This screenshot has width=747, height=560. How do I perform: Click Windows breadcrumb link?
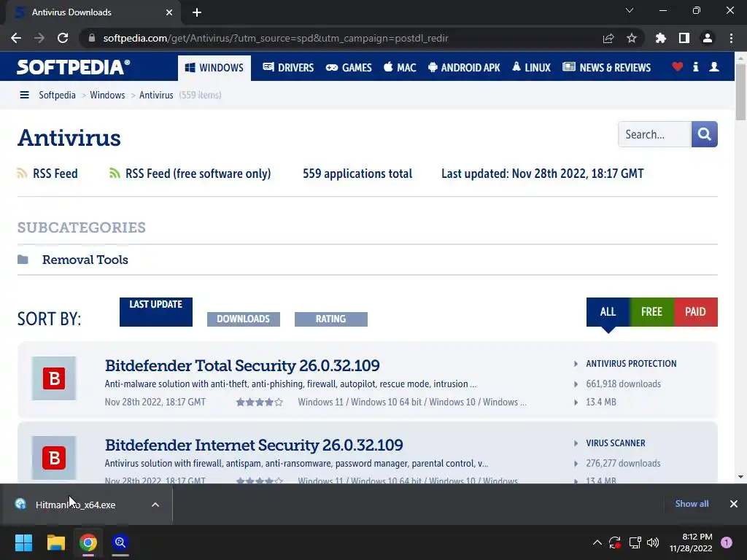[107, 96]
